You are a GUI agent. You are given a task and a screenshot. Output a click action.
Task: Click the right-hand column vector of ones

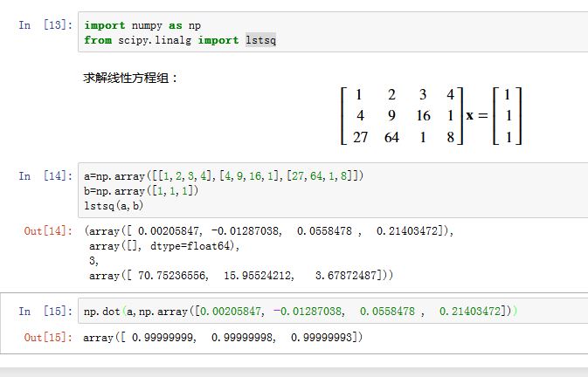pyautogui.click(x=507, y=115)
